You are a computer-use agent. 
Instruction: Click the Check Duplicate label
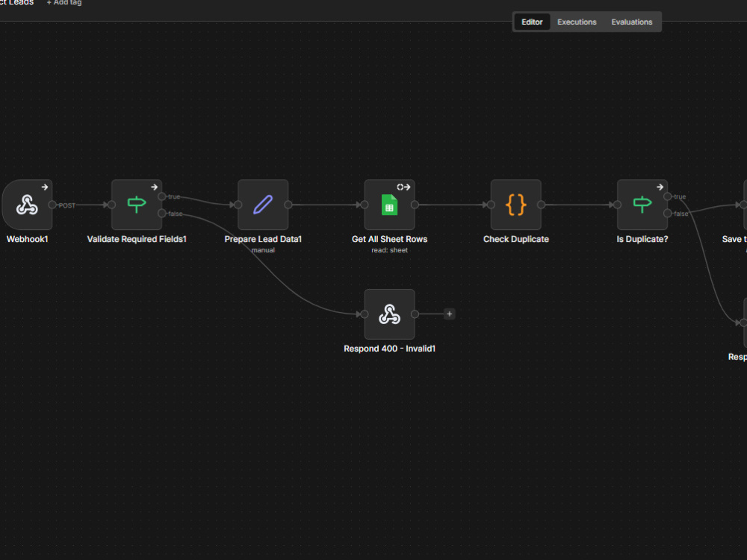[x=516, y=239]
